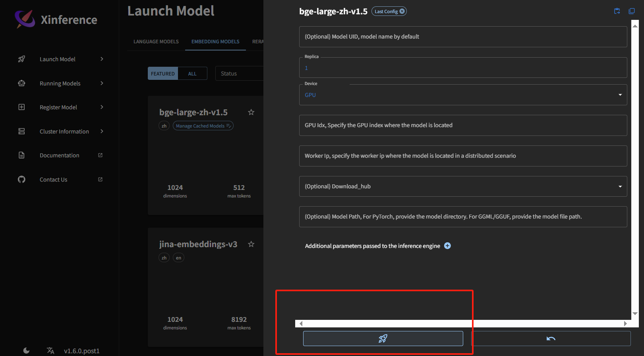
Task: Click the paste config icon at top right
Action: pyautogui.click(x=617, y=11)
